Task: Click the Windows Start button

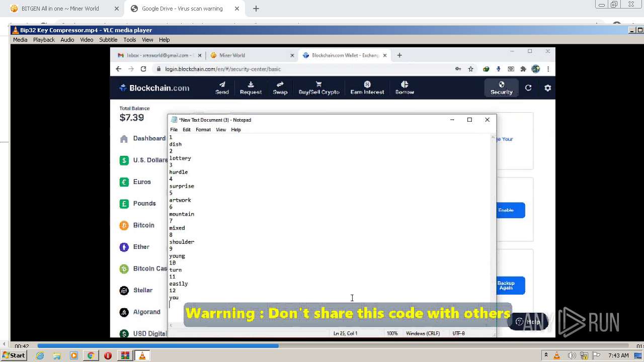Action: click(x=14, y=355)
